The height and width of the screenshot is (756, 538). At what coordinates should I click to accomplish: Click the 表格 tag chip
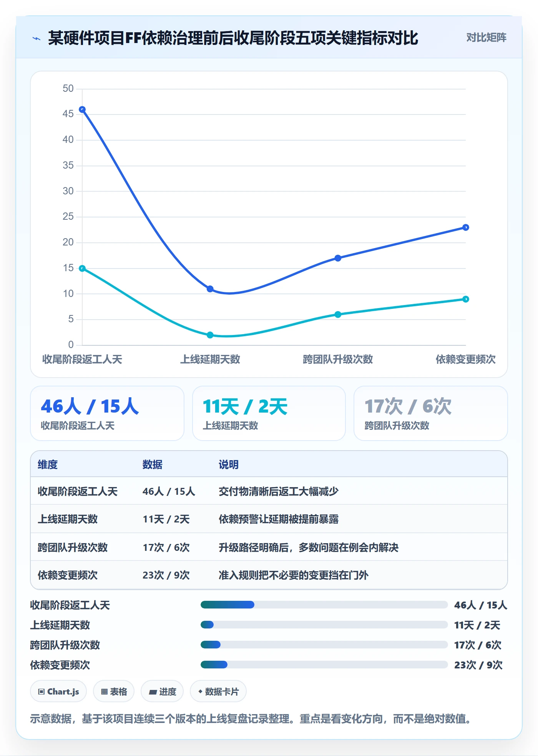(114, 691)
